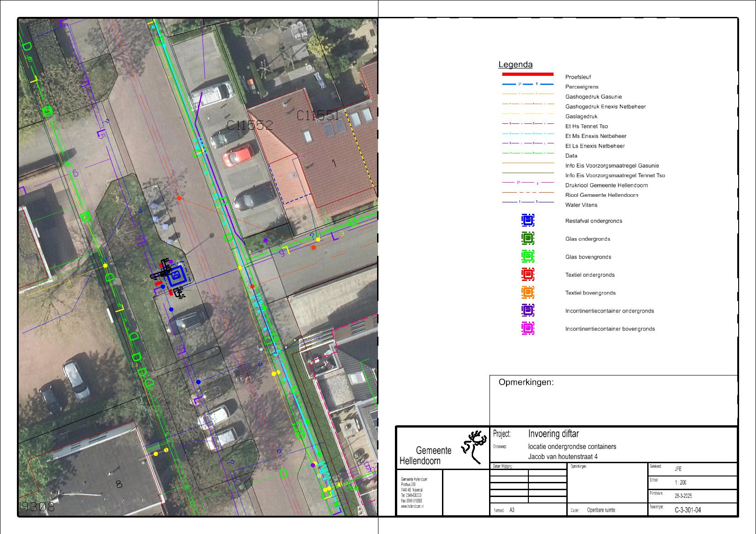Click the purple Incontinentiecontainer ondergronds icon

(x=528, y=310)
